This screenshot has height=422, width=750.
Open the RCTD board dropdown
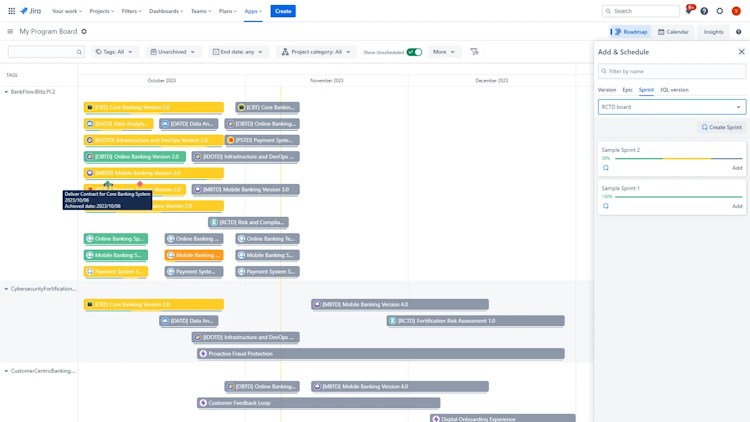point(672,107)
